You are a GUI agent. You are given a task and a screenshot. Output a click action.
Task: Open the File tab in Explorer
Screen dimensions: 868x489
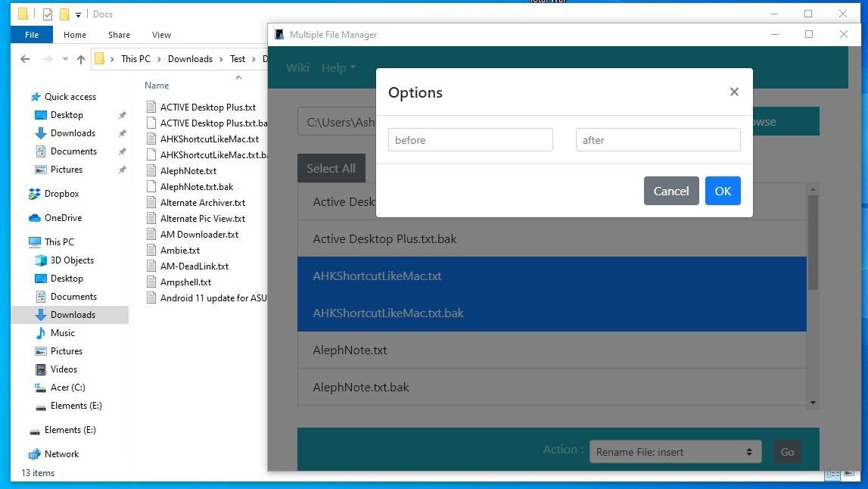coord(32,35)
